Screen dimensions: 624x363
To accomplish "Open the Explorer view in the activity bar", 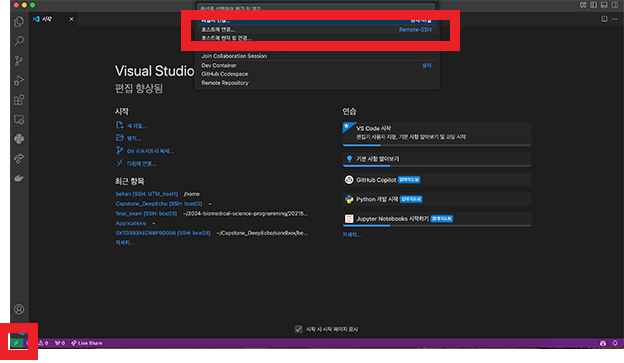I will (19, 21).
